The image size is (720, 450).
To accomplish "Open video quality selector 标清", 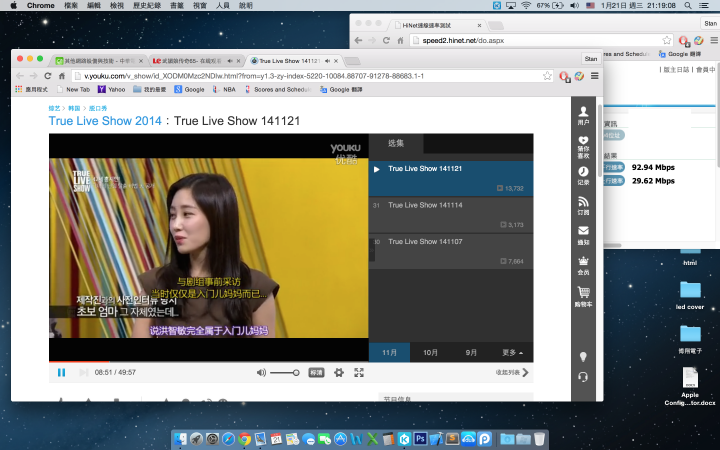I will [316, 372].
